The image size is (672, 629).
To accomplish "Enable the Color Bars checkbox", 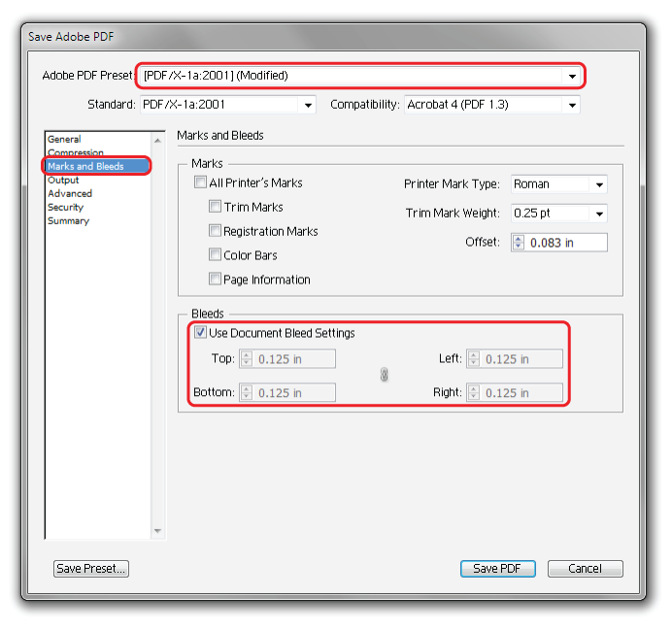I will tap(216, 255).
